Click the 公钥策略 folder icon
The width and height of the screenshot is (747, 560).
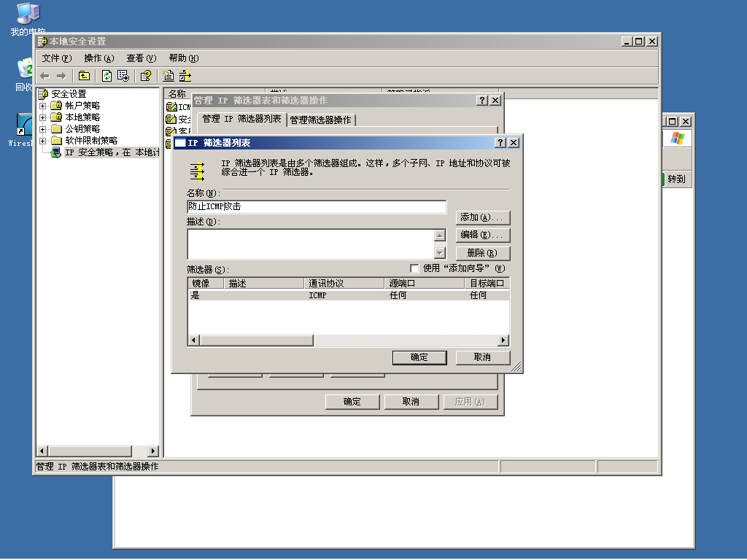coord(57,128)
